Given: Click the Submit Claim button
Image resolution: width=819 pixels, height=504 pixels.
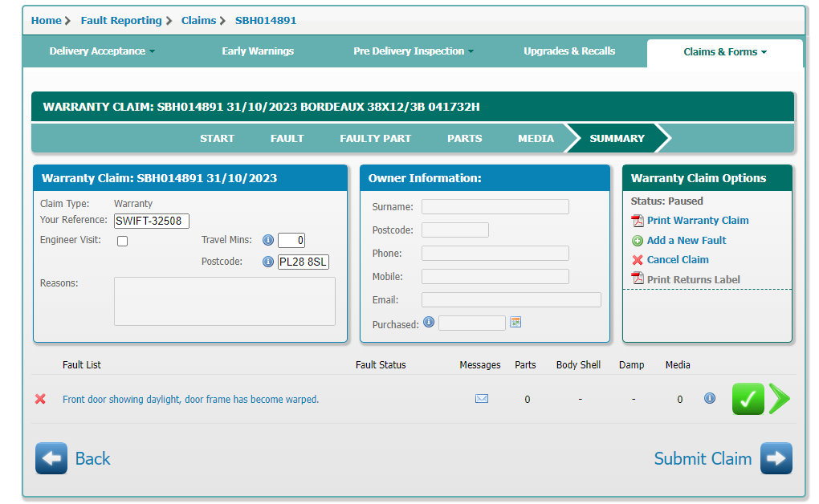Looking at the screenshot, I should (723, 458).
